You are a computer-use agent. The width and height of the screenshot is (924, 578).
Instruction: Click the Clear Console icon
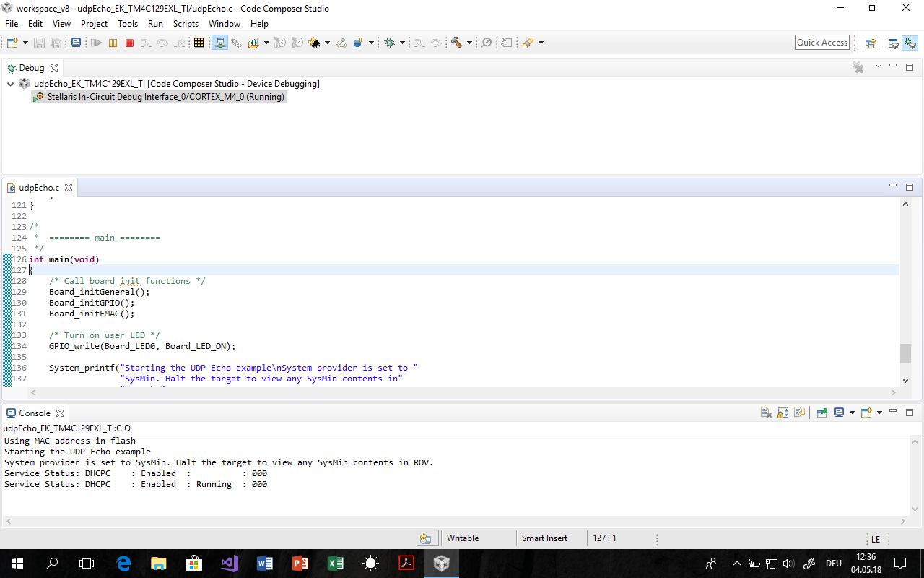[x=766, y=413]
